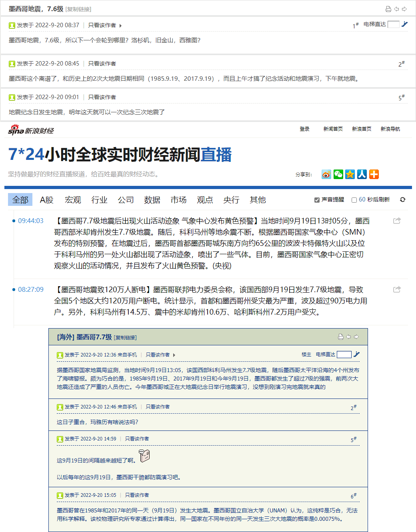Open the 其他 tab

pyautogui.click(x=258, y=200)
